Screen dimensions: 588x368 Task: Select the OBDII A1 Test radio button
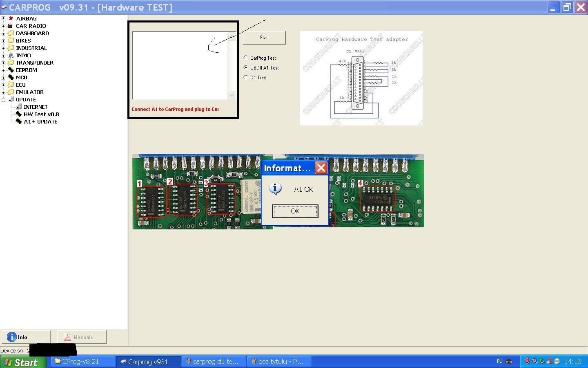(x=246, y=67)
